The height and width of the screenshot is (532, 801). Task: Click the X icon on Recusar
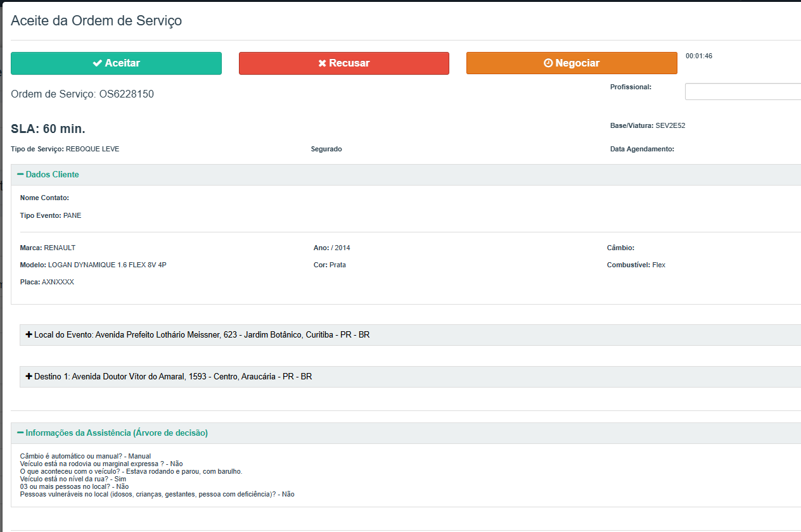tap(322, 63)
